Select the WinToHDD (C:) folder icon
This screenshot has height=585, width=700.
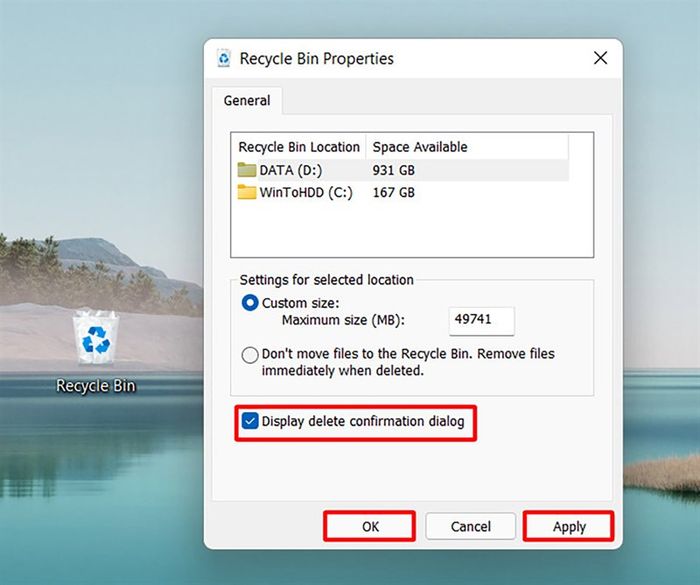[246, 192]
